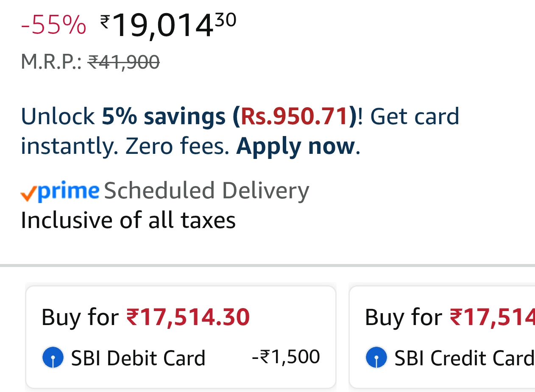Select the SBI Credit Card label
The width and height of the screenshot is (535, 392).
(x=464, y=358)
